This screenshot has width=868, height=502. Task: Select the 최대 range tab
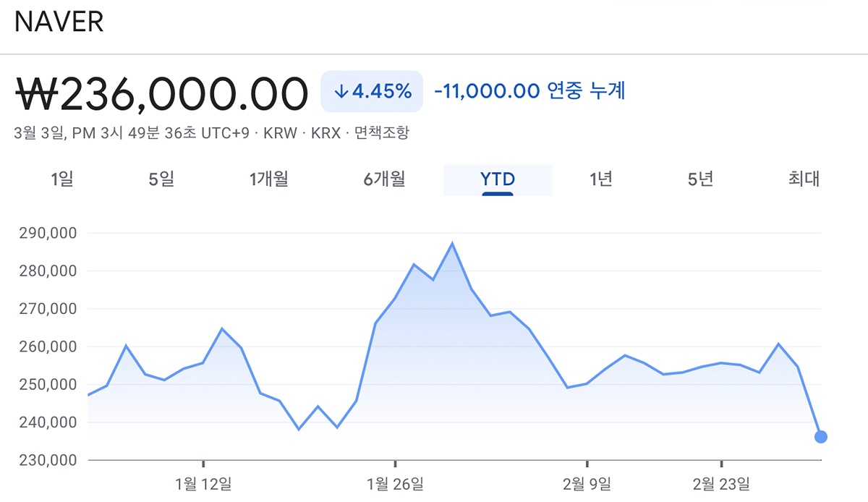point(804,179)
